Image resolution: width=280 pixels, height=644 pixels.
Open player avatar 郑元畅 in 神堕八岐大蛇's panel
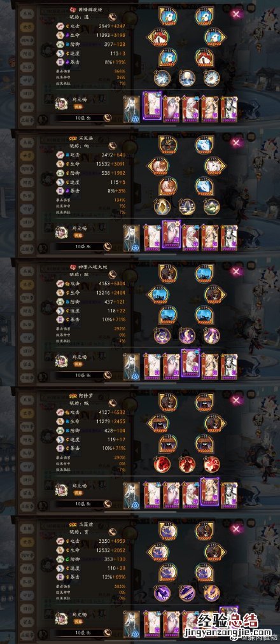(x=62, y=361)
